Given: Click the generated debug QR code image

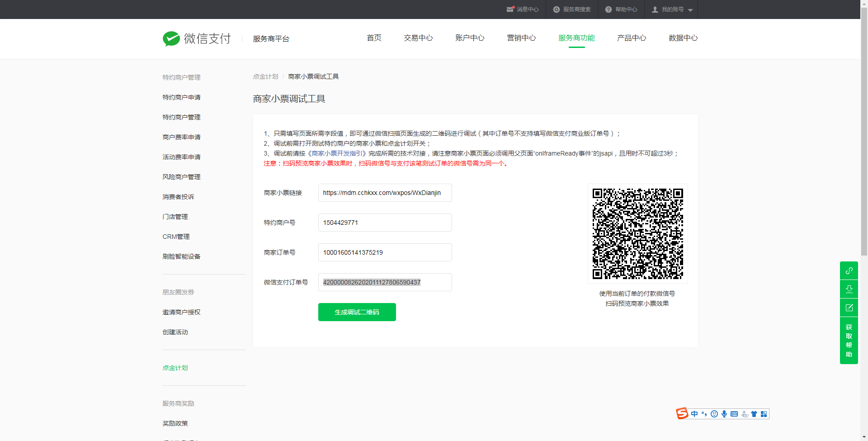Looking at the screenshot, I should click(x=637, y=234).
